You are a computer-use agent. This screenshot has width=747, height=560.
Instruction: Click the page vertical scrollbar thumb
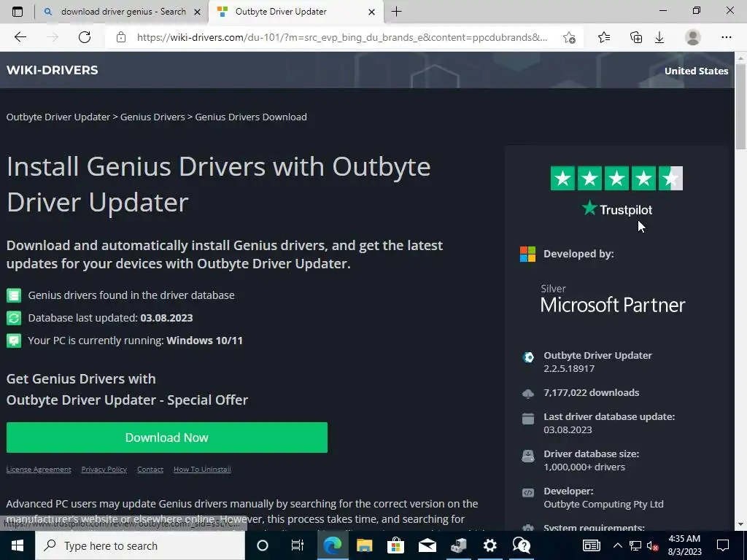pyautogui.click(x=740, y=106)
